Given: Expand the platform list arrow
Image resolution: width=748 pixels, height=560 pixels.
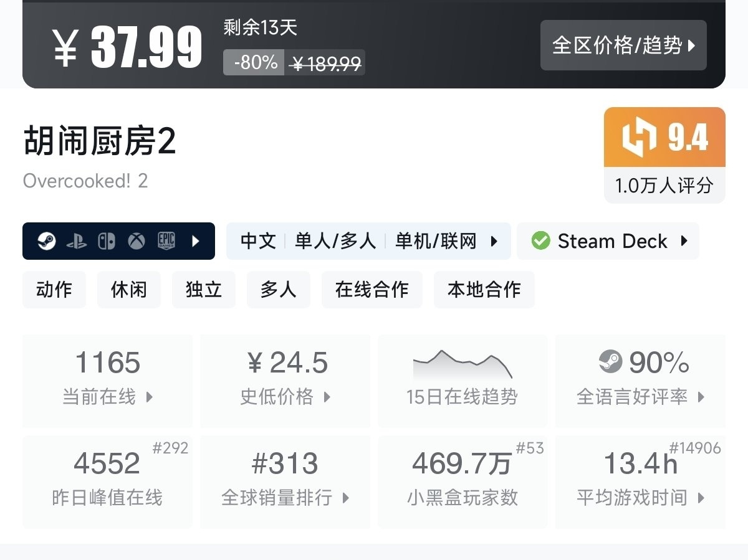Looking at the screenshot, I should [x=196, y=241].
